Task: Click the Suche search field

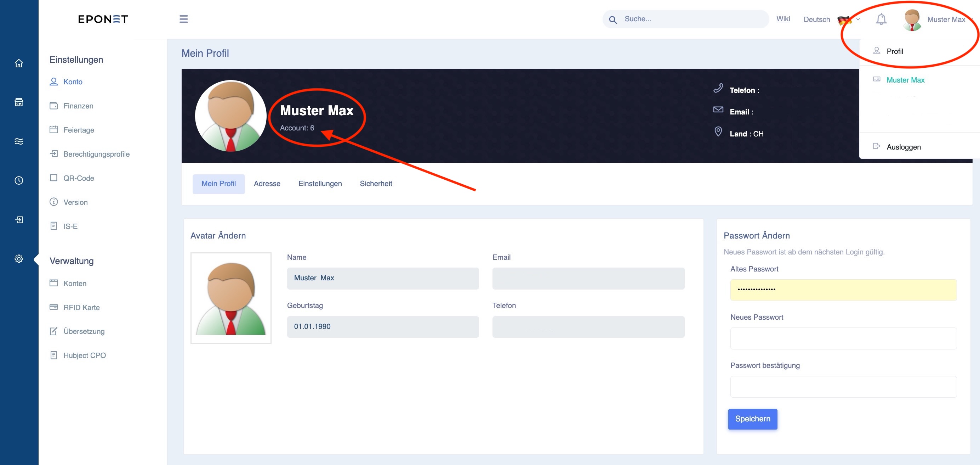Action: click(x=685, y=19)
